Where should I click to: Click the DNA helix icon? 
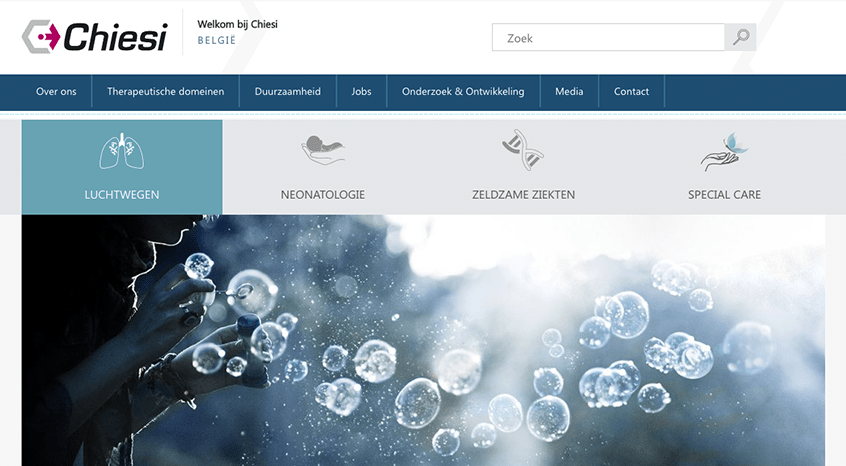pos(522,150)
